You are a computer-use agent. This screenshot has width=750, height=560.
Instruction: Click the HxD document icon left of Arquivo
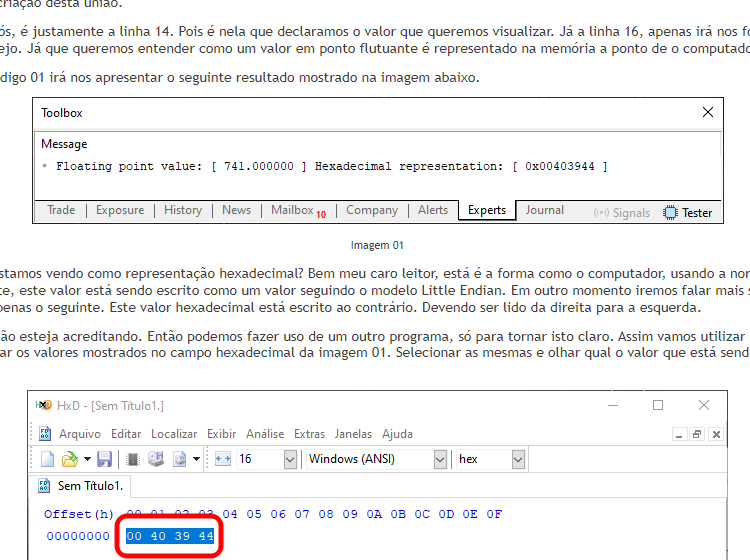pyautogui.click(x=44, y=434)
